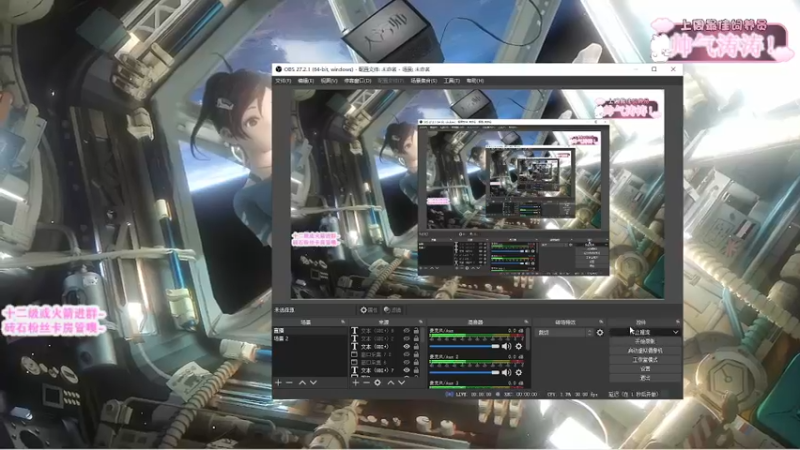Click the source 滤镜 filters button

pyautogui.click(x=392, y=310)
